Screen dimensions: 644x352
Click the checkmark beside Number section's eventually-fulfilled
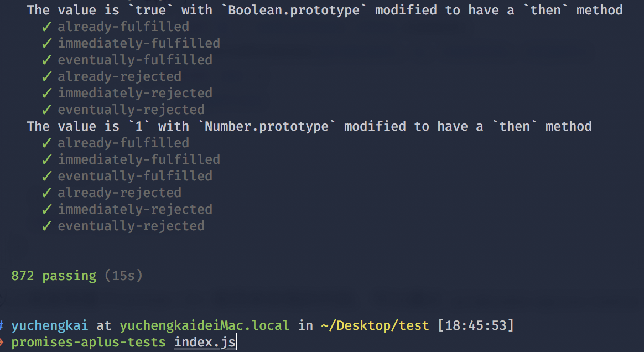(x=47, y=176)
